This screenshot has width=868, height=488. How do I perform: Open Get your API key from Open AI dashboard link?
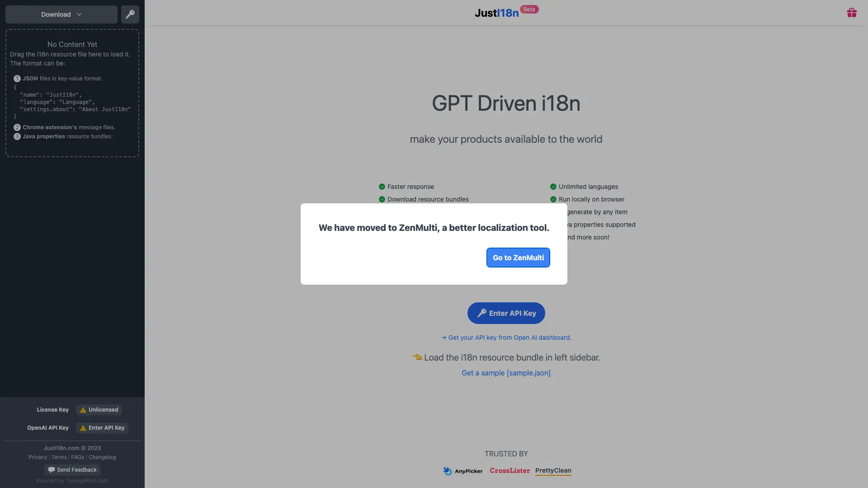click(506, 338)
